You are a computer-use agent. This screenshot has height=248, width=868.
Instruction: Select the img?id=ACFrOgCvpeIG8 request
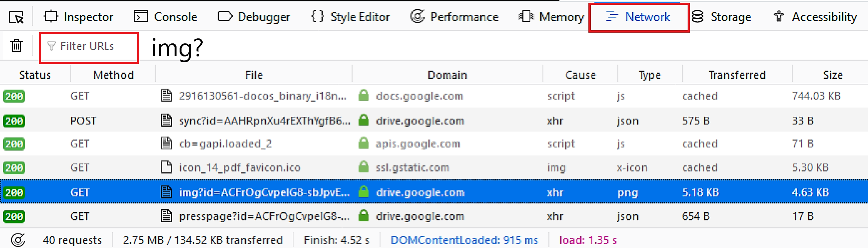[434, 192]
